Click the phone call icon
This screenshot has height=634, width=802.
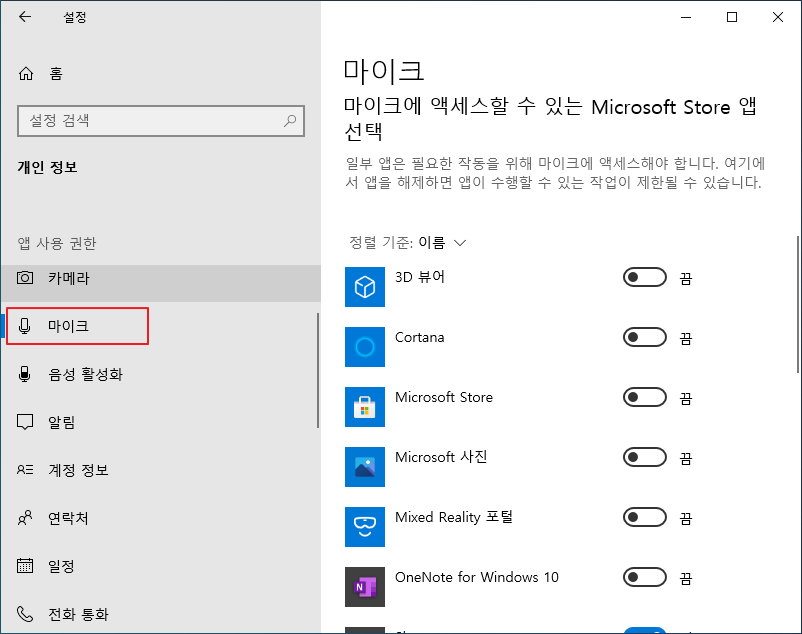pos(25,614)
